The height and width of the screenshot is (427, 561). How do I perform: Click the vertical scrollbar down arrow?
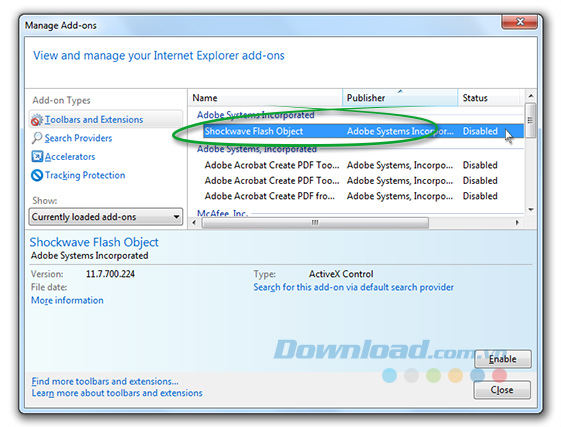tap(531, 210)
